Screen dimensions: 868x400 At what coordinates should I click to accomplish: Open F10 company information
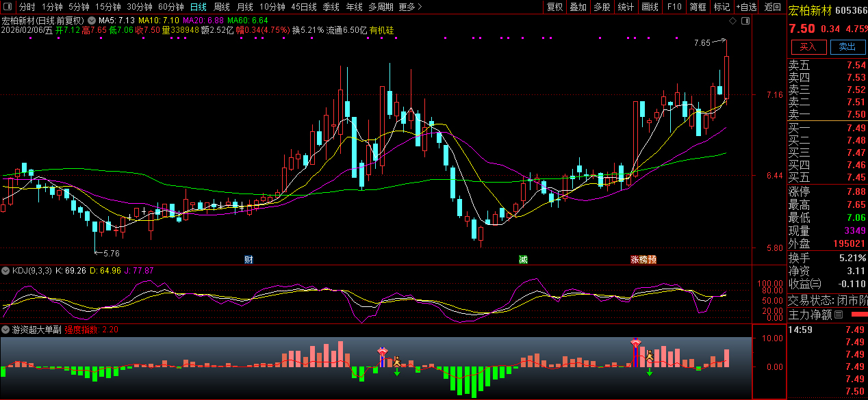click(674, 7)
